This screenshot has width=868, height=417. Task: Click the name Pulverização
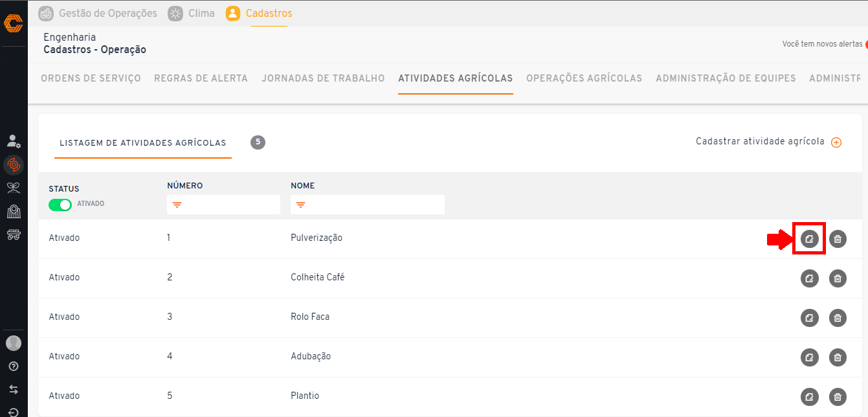click(317, 238)
